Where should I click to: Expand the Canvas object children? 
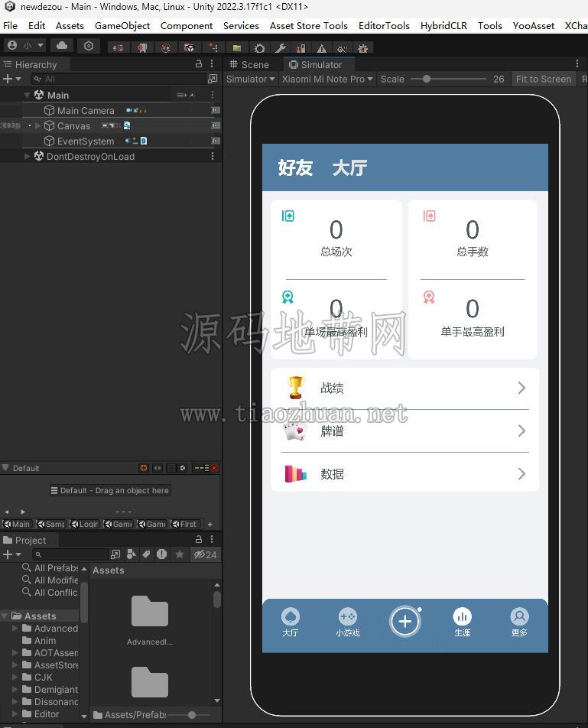38,126
